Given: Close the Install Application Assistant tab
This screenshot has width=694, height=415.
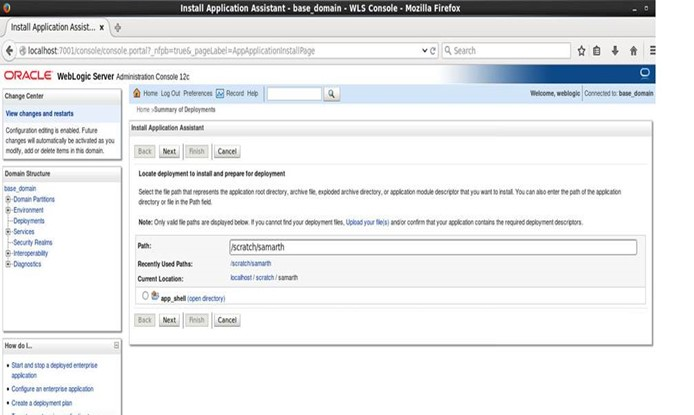Looking at the screenshot, I should pyautogui.click(x=101, y=27).
